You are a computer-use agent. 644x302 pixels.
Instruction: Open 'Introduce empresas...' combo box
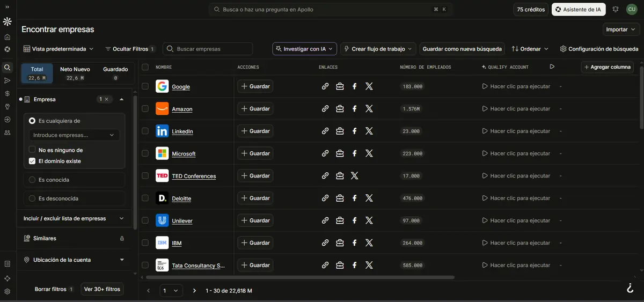coord(74,135)
